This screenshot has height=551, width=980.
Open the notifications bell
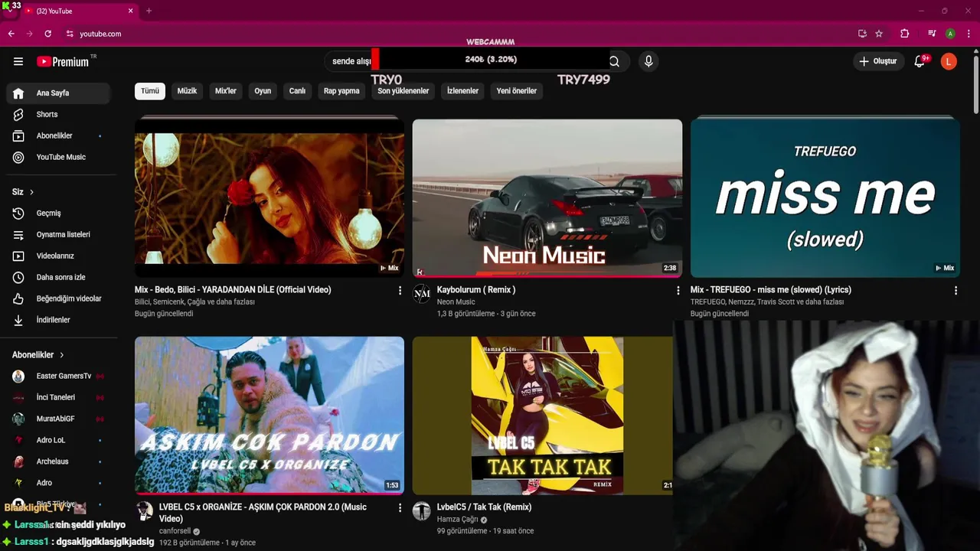click(920, 61)
